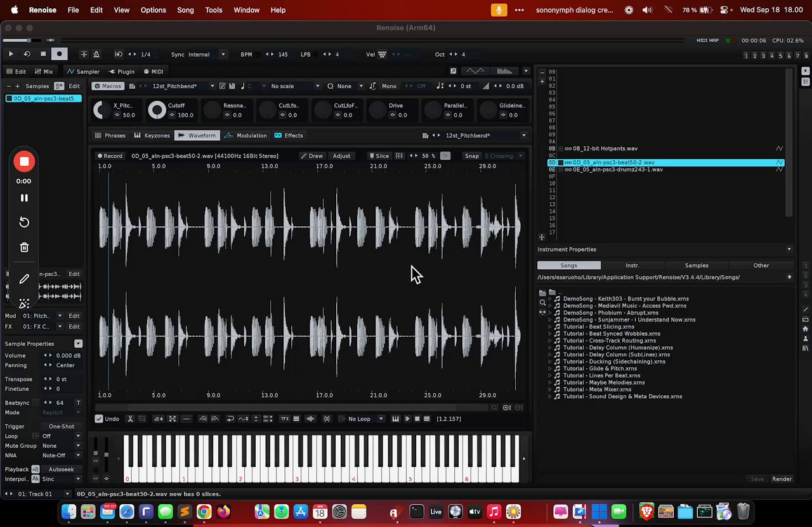
Task: Click the keyboard preview icon beside No Loop
Action: point(396,419)
